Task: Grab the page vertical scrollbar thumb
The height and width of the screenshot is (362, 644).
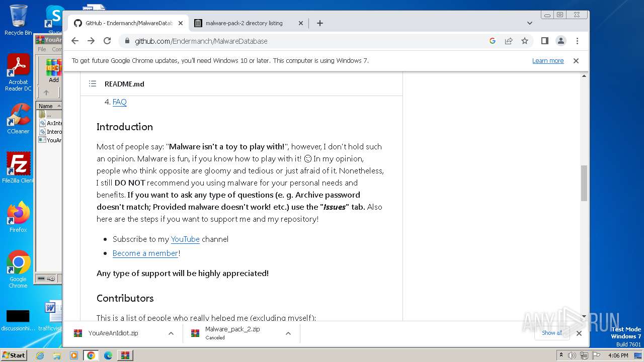Action: coord(584,183)
